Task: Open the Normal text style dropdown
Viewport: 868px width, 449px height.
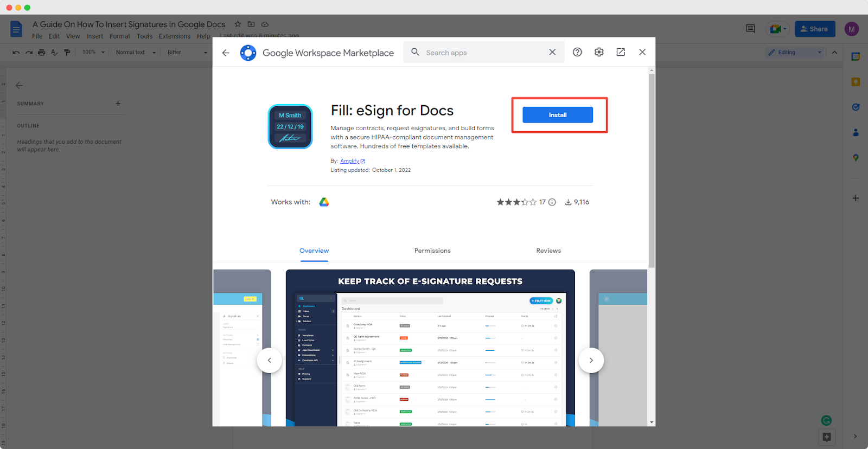Action: click(x=136, y=53)
